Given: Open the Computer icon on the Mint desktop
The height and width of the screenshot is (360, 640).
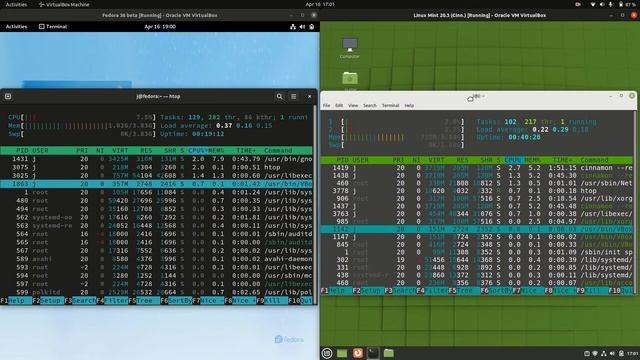Looking at the screenshot, I should point(350,48).
